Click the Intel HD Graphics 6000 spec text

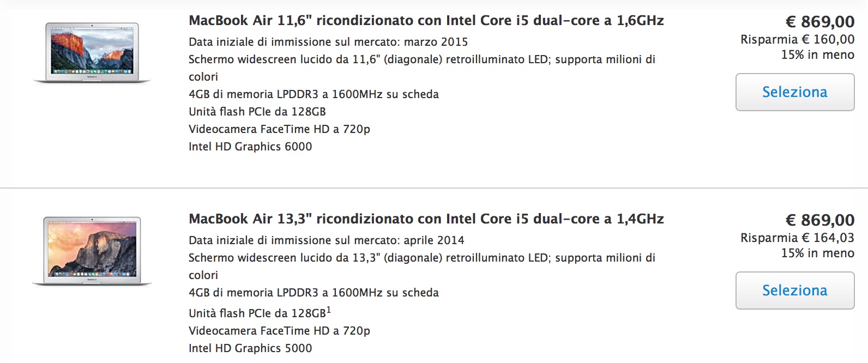[250, 147]
